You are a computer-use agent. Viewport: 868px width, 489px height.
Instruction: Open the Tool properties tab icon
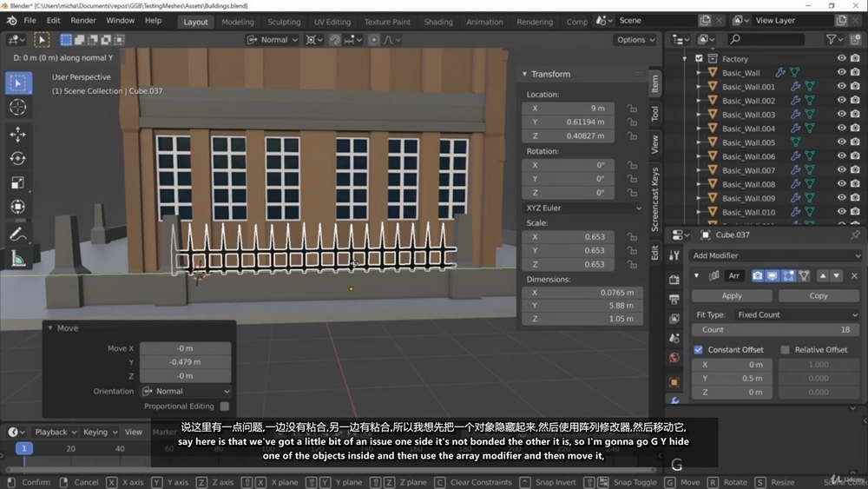point(674,255)
